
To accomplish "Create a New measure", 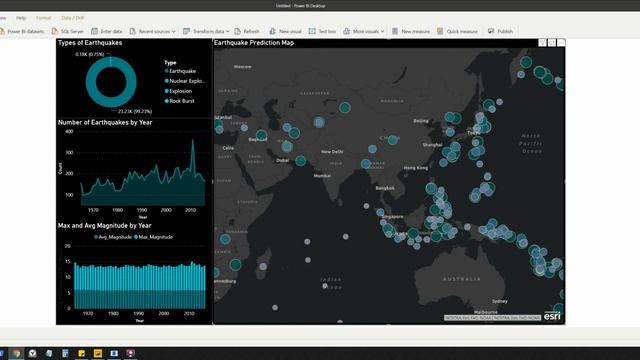I will [411, 31].
